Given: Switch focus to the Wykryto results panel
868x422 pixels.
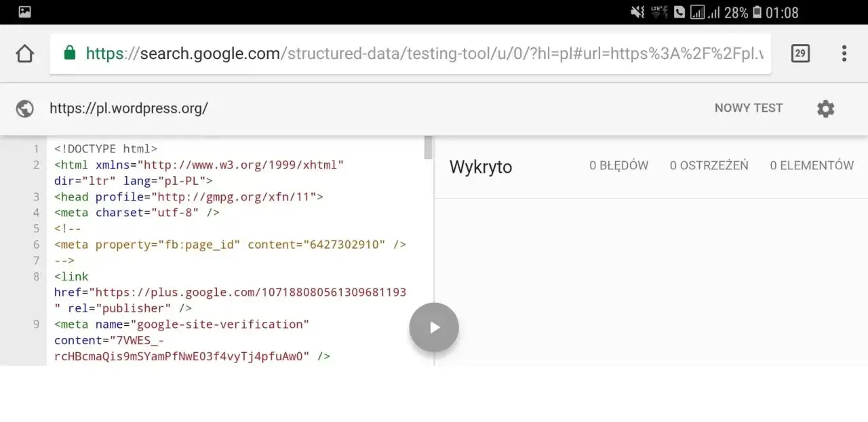Looking at the screenshot, I should pos(480,167).
